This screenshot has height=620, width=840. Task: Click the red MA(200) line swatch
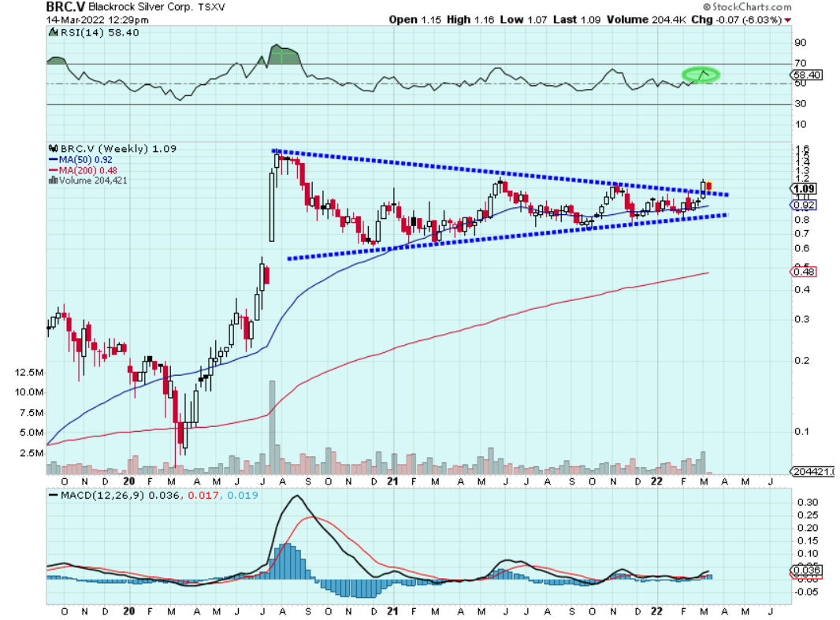53,170
